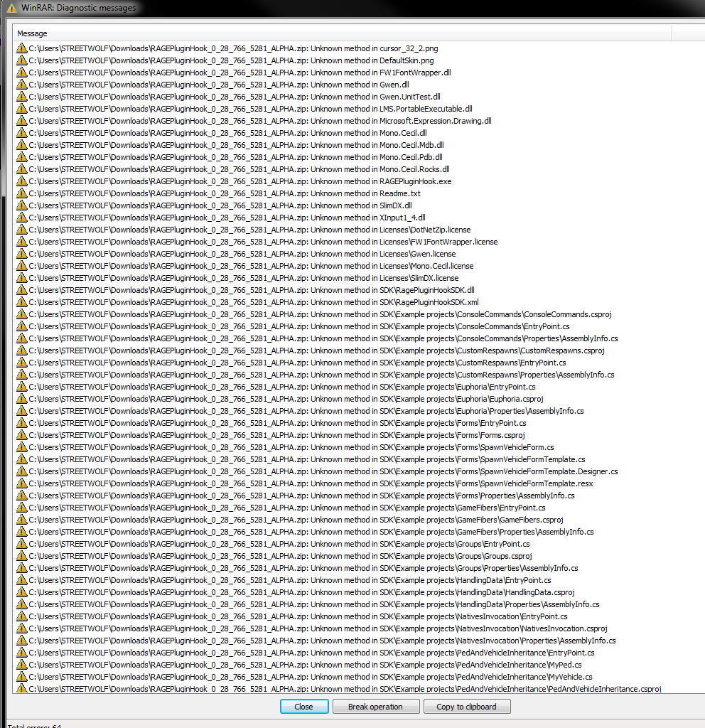Click warning icon for Gwen.UnitTest.dll row
The height and width of the screenshot is (728, 705).
pos(21,97)
